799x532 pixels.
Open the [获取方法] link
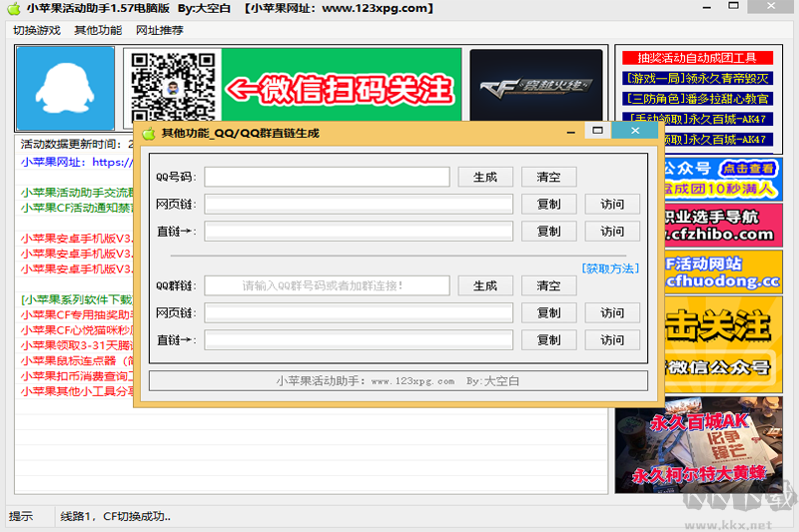610,268
